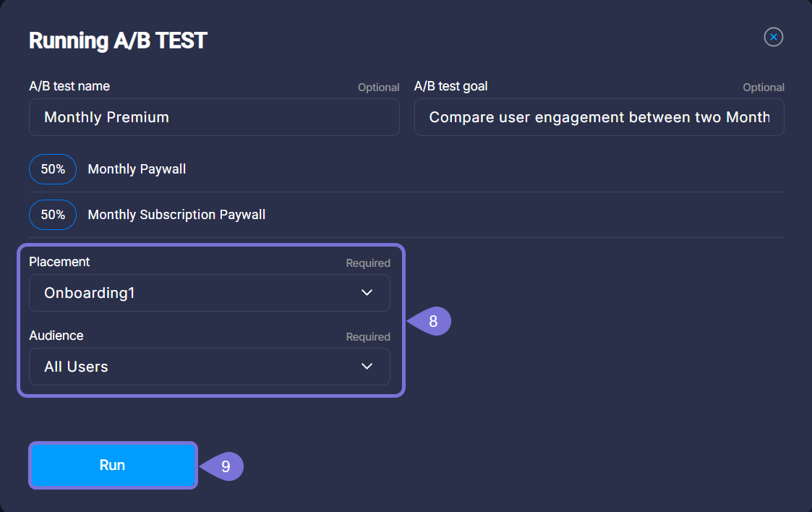Close the Running A/B TEST dialog
812x512 pixels.
pyautogui.click(x=774, y=37)
